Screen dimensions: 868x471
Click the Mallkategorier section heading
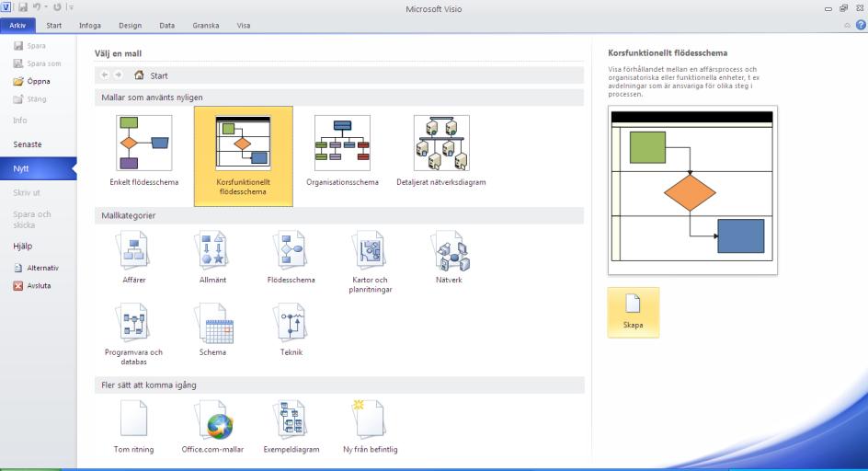[129, 215]
